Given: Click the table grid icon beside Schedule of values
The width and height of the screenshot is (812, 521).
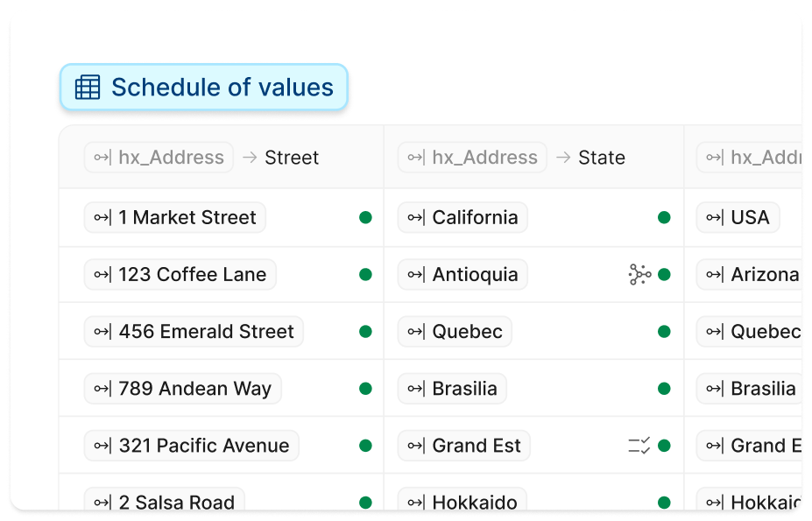Looking at the screenshot, I should click(x=88, y=87).
